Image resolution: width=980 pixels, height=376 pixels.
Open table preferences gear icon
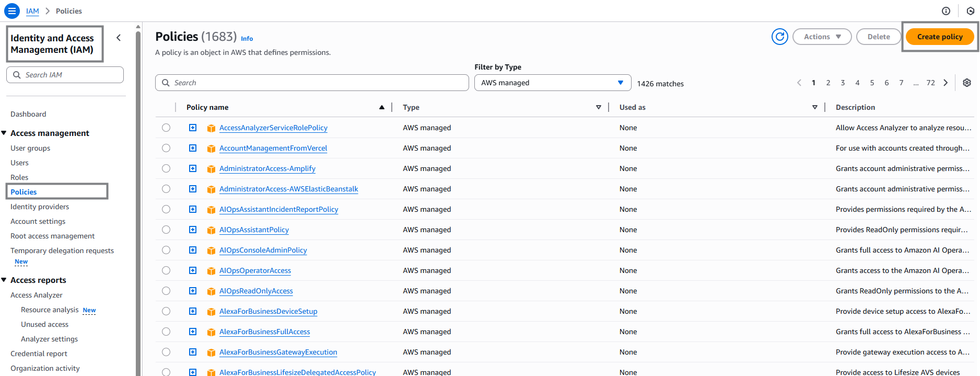pyautogui.click(x=967, y=83)
